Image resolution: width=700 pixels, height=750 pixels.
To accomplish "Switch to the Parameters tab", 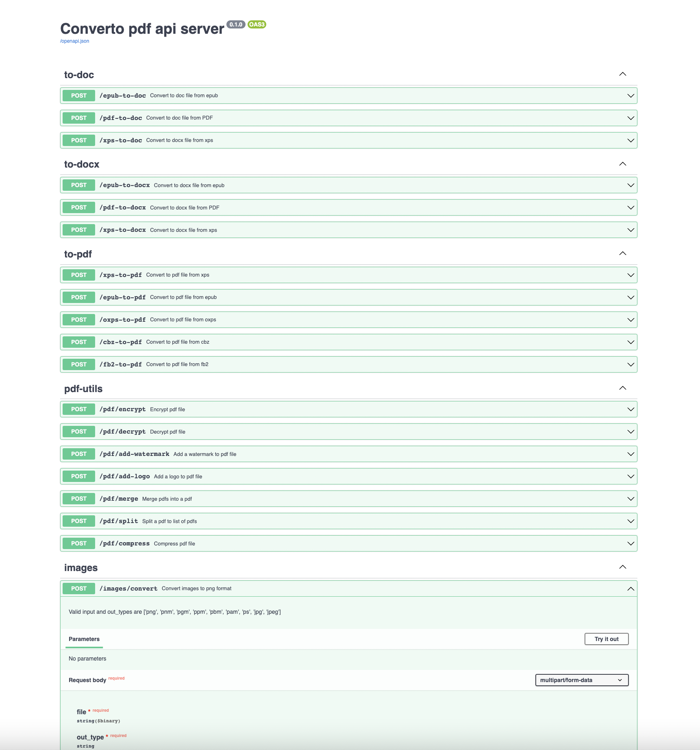I will [83, 639].
